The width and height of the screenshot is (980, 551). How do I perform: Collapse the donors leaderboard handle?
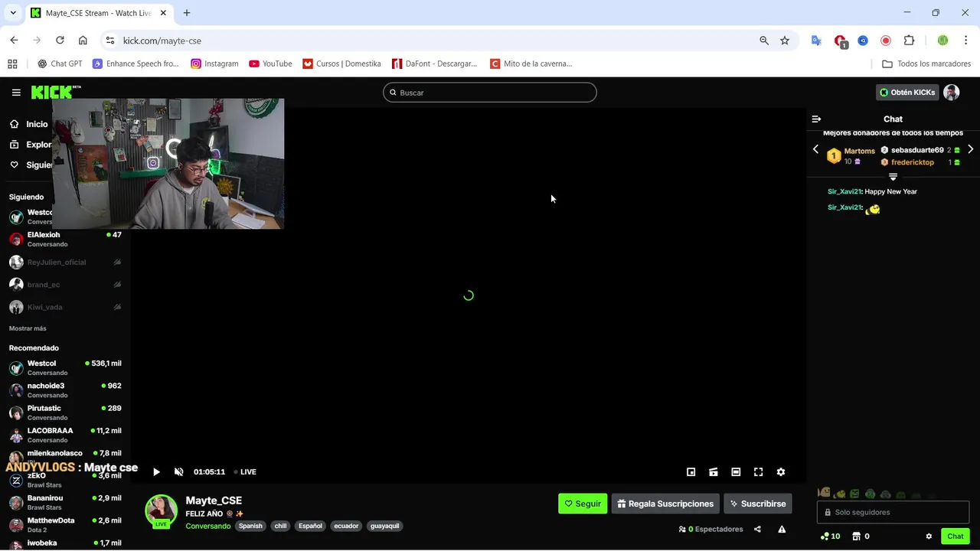893,177
